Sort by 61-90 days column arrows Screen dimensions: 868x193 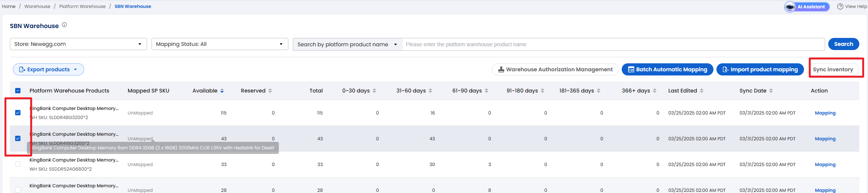pos(486,91)
